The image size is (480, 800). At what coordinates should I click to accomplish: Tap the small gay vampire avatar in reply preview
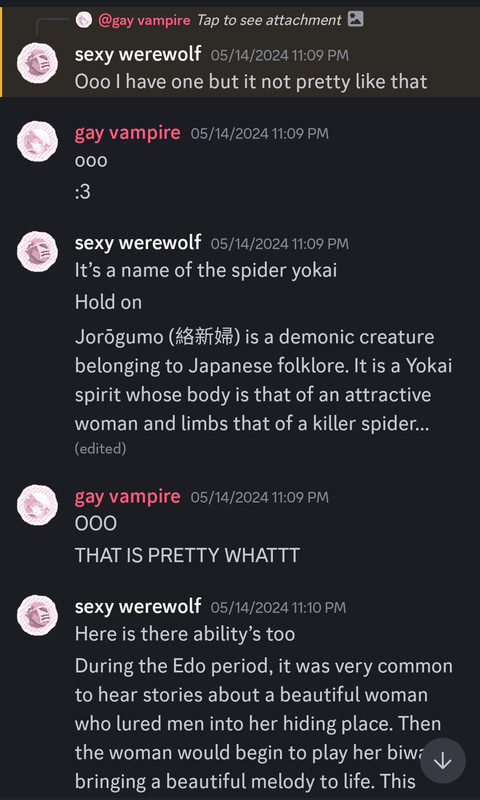[84, 20]
